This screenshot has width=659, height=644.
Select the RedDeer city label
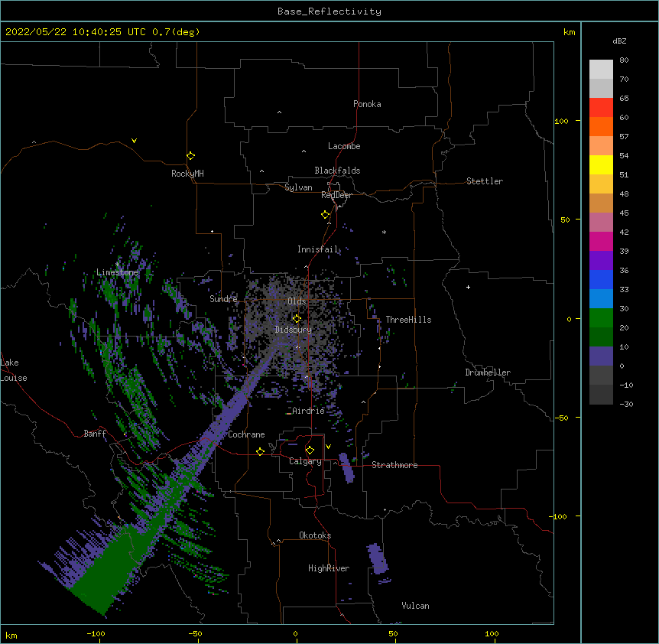pos(336,195)
